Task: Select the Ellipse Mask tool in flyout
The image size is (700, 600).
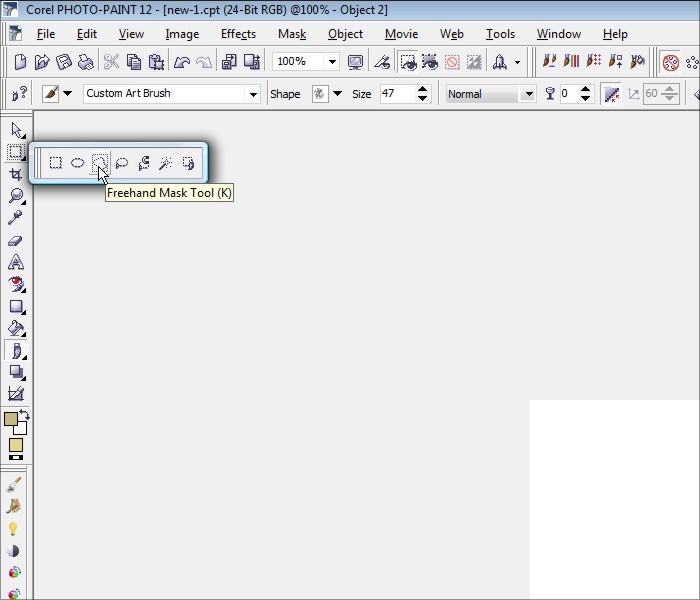Action: point(77,162)
